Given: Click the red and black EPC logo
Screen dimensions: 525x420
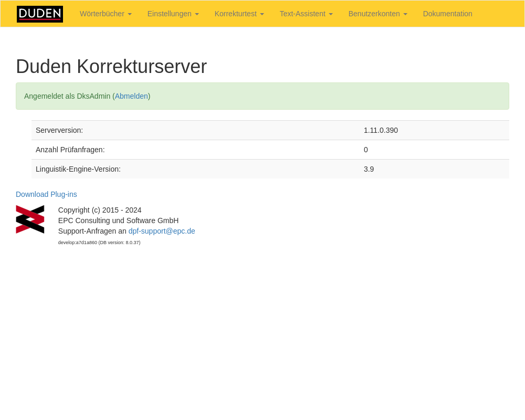Looking at the screenshot, I should [x=30, y=219].
